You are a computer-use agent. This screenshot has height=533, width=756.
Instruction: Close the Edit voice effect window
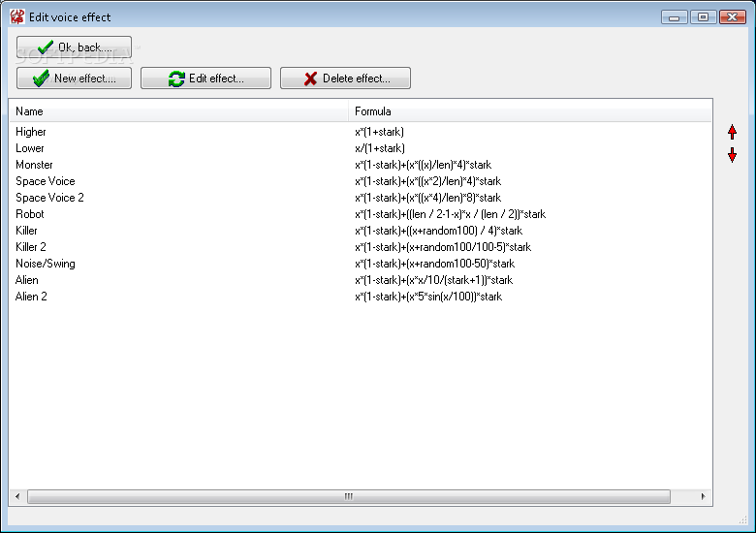[x=733, y=17]
